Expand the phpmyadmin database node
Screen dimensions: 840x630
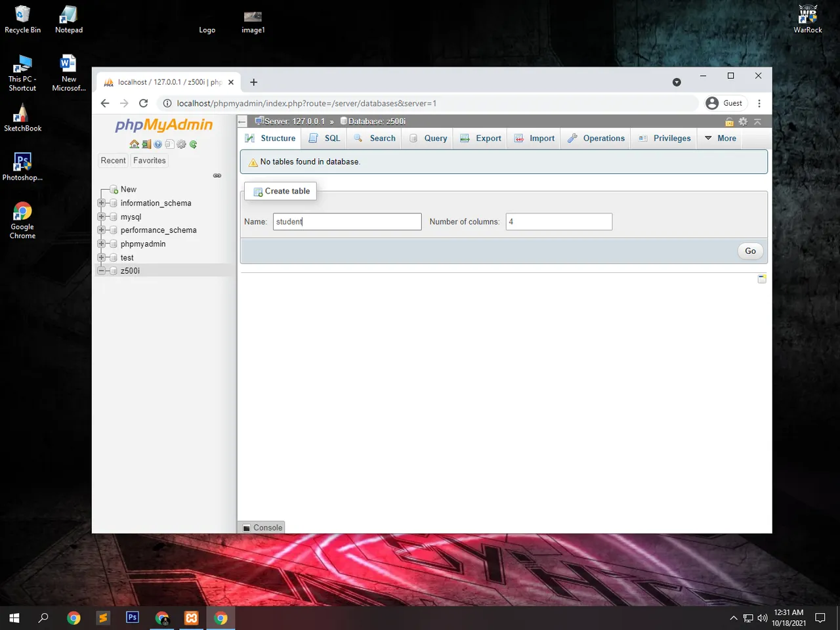(102, 243)
